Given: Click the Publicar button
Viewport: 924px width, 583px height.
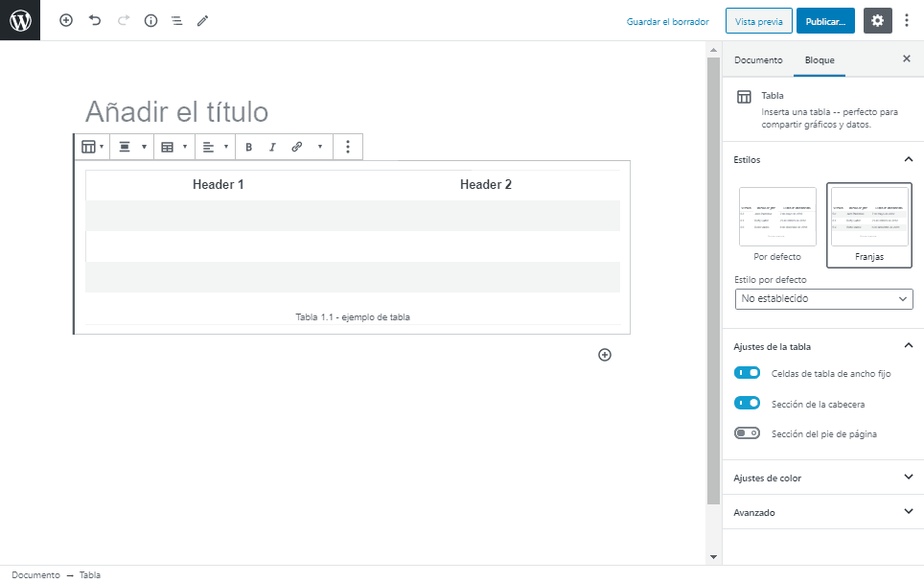Looking at the screenshot, I should (825, 21).
